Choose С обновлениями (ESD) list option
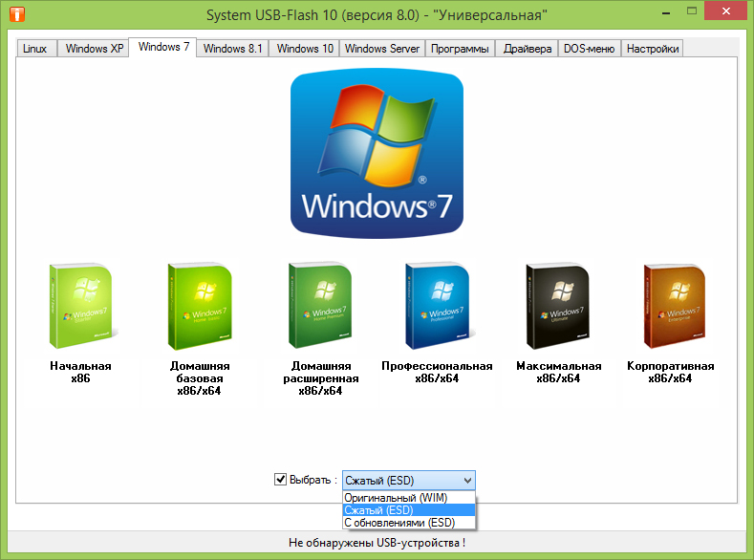Image resolution: width=754 pixels, height=560 pixels. [x=409, y=523]
